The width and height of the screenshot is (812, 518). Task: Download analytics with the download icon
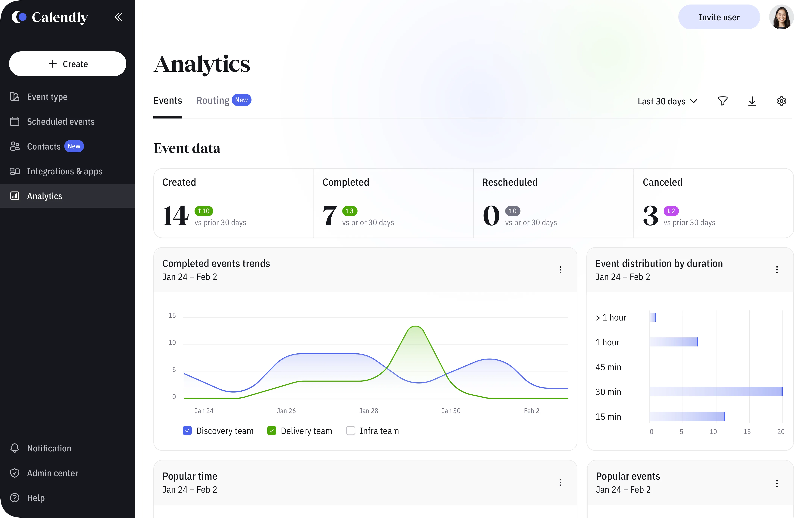click(752, 101)
